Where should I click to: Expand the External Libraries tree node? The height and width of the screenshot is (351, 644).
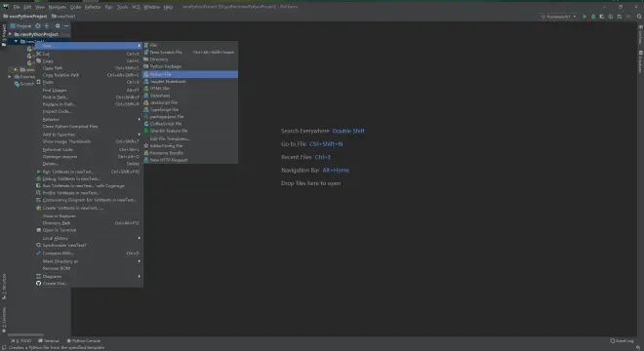11,76
